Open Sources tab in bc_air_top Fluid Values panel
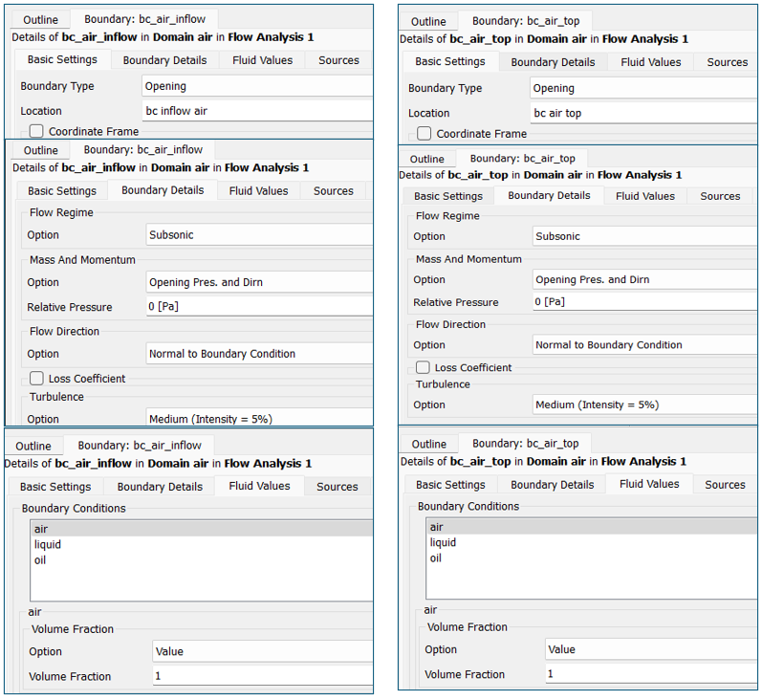Screen dimensions: 762x700 725,485
